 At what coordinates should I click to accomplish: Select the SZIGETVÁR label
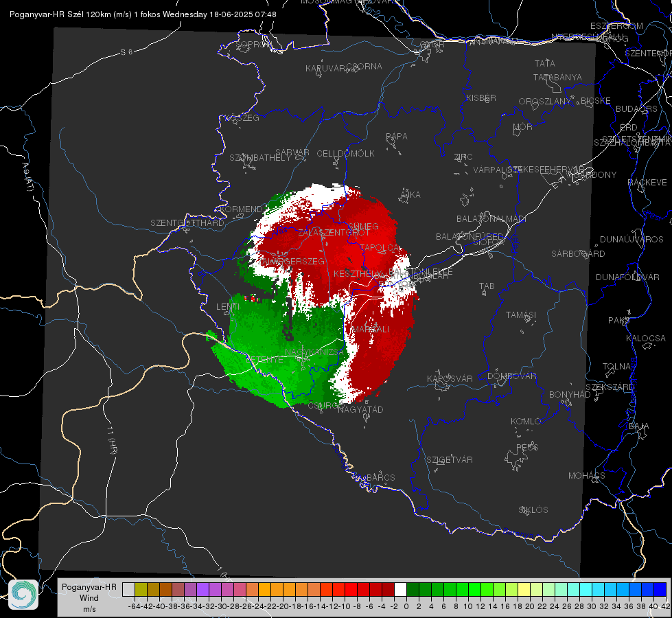(x=450, y=460)
